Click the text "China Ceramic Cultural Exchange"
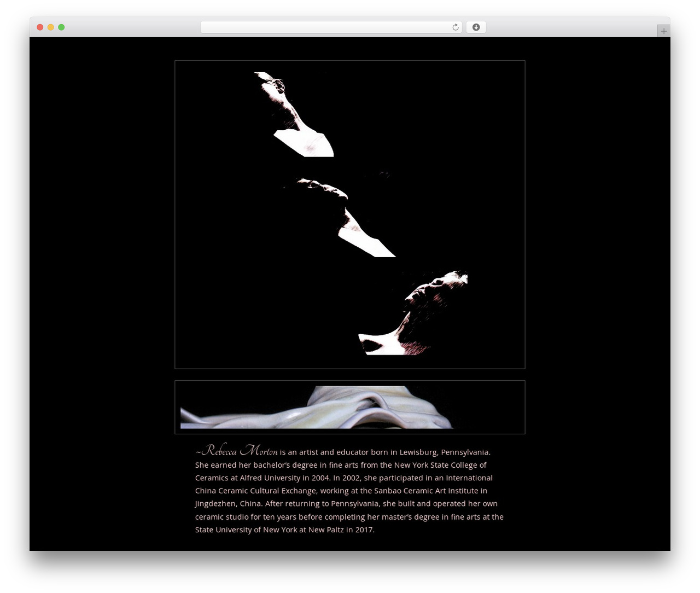The height and width of the screenshot is (593, 700). [x=255, y=491]
